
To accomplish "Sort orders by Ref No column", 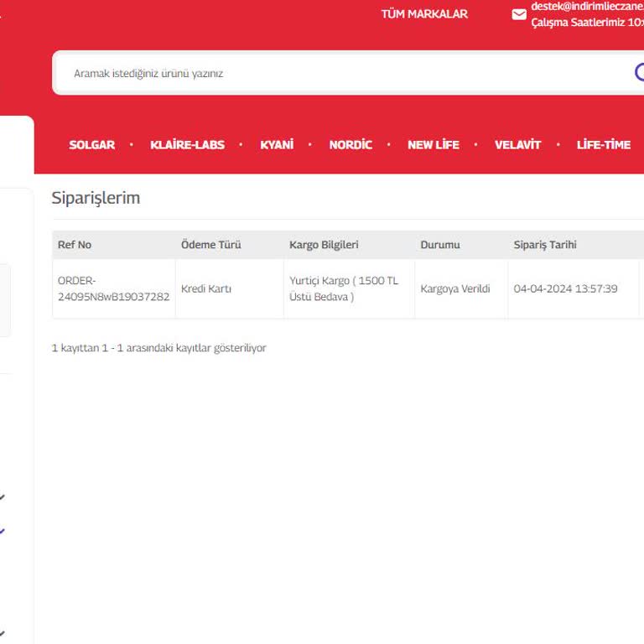I will click(x=75, y=245).
